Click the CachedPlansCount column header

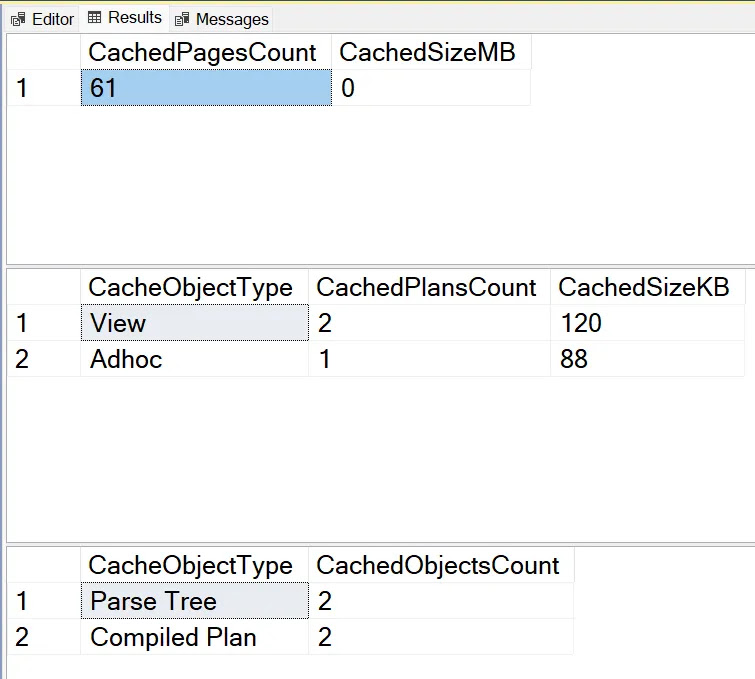tap(430, 287)
